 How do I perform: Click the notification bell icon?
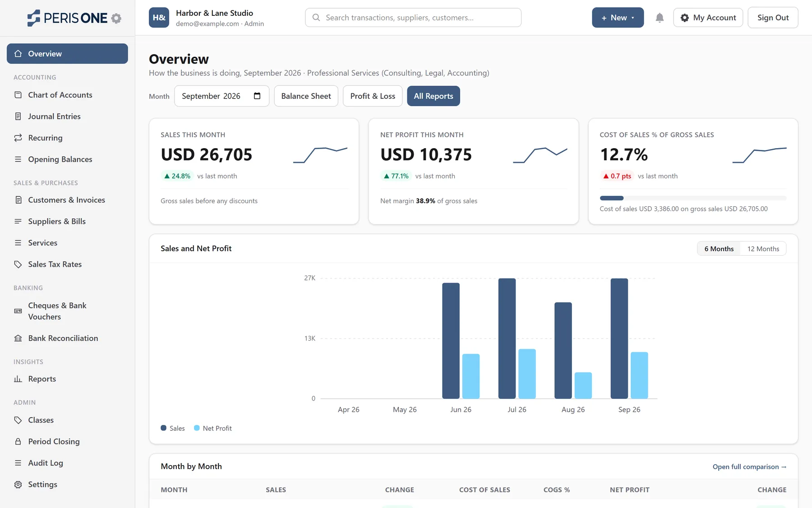pos(660,18)
